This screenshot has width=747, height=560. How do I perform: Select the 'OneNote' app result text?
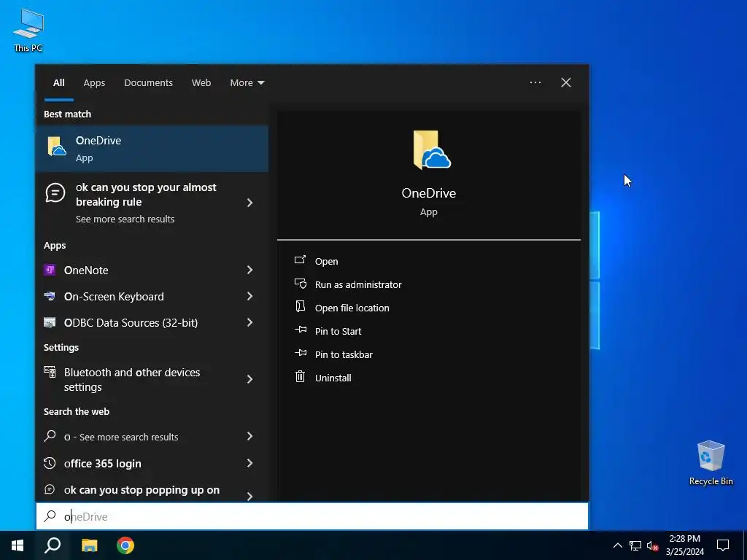click(x=86, y=270)
